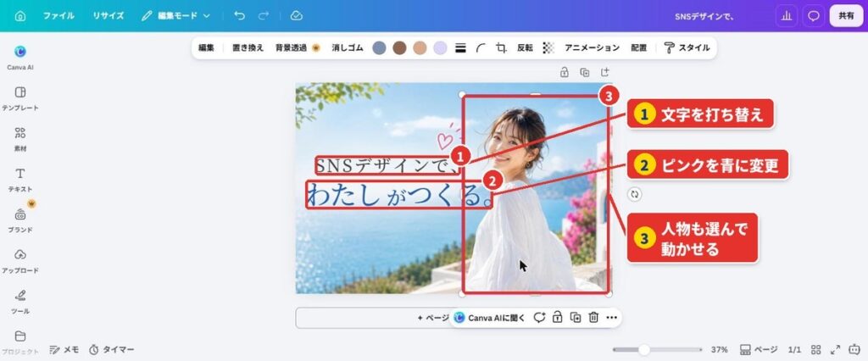
Task: Click 反転 flip option
Action: click(x=525, y=48)
